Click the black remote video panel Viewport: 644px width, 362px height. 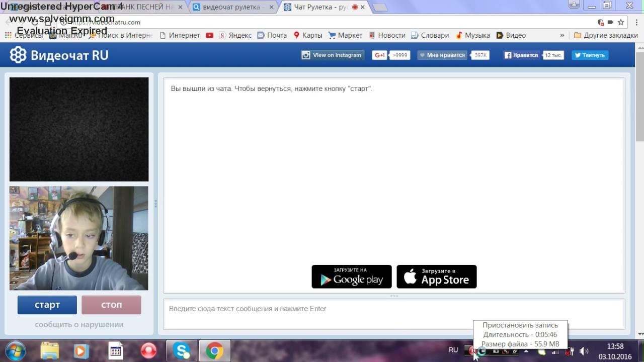(x=79, y=129)
